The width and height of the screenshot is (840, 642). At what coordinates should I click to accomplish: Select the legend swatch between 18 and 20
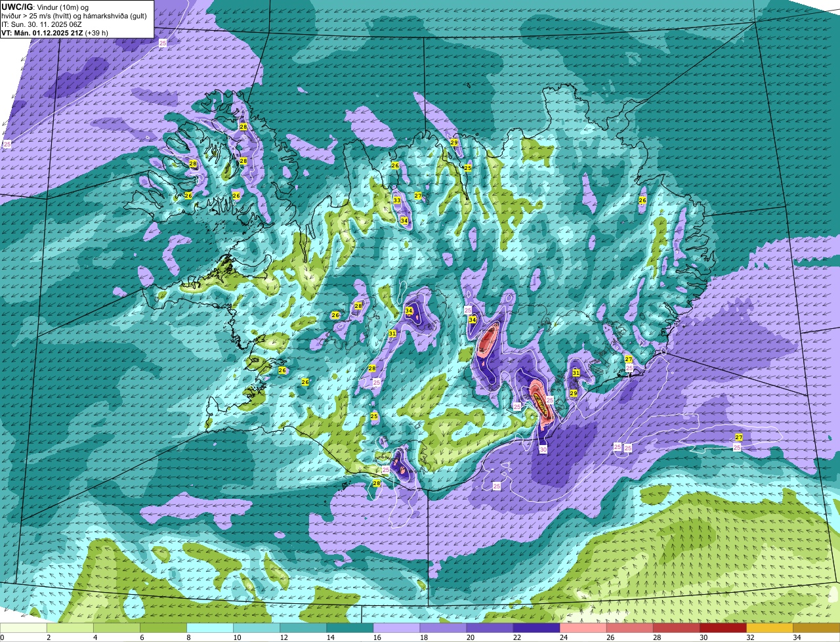pos(443,628)
